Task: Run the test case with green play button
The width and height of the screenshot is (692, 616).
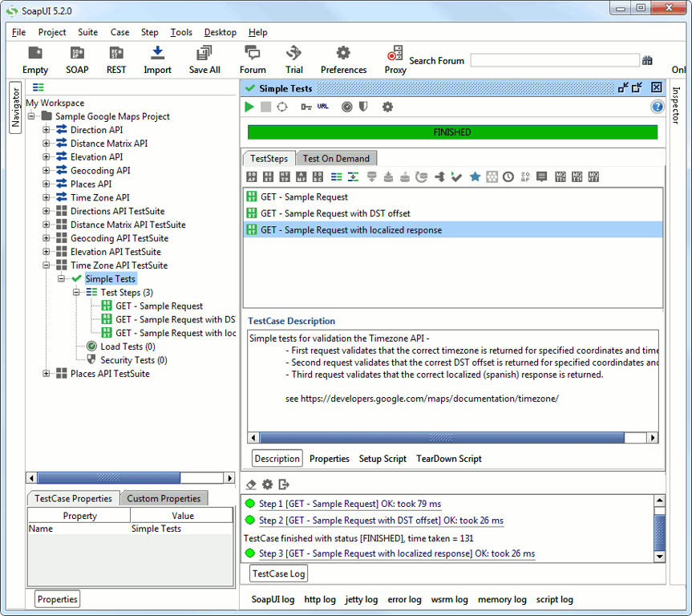Action: click(249, 107)
